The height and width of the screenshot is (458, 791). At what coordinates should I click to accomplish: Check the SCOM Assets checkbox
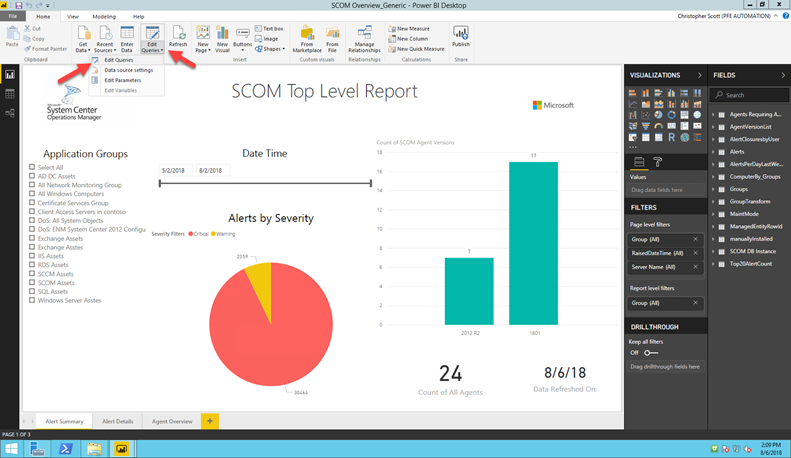[x=32, y=282]
